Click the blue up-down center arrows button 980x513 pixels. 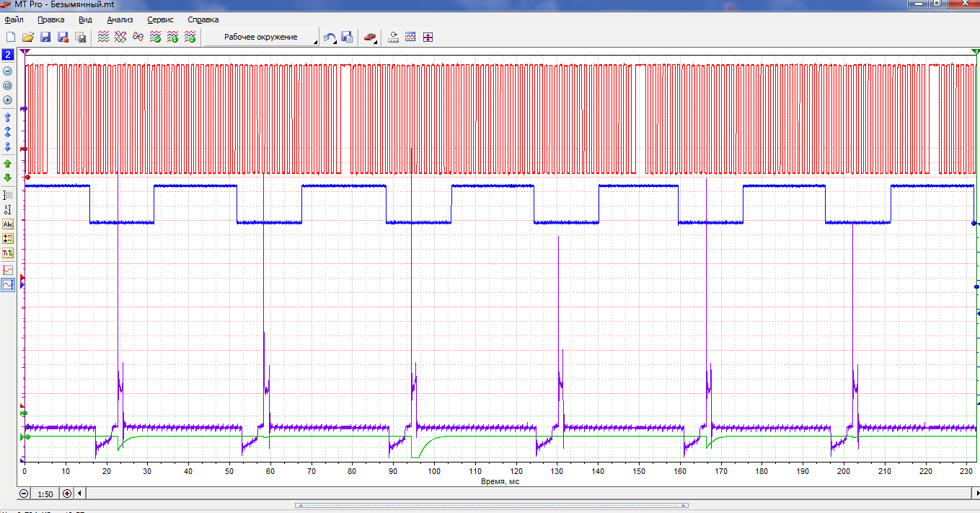8,131
